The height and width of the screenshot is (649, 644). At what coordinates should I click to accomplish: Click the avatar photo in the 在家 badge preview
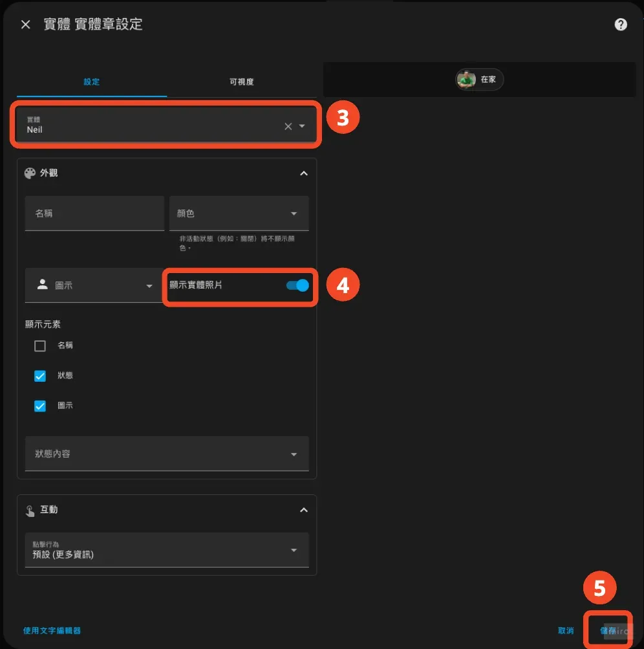pyautogui.click(x=466, y=79)
